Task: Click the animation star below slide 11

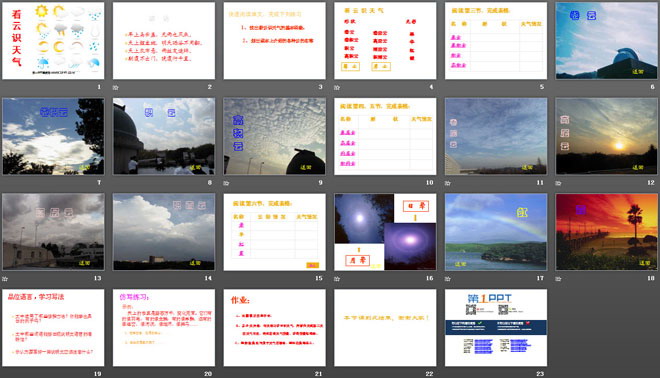Action: click(447, 183)
